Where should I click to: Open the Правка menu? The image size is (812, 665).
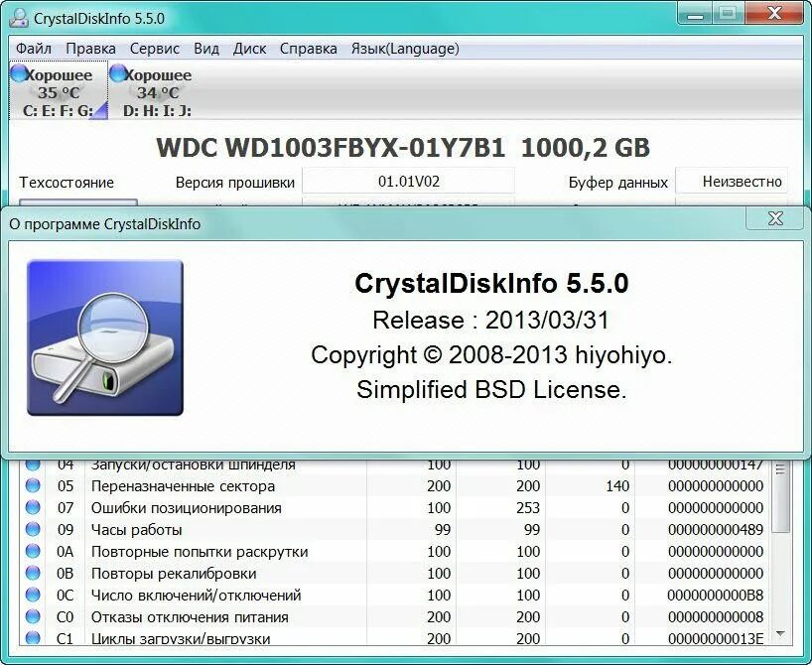[x=90, y=49]
